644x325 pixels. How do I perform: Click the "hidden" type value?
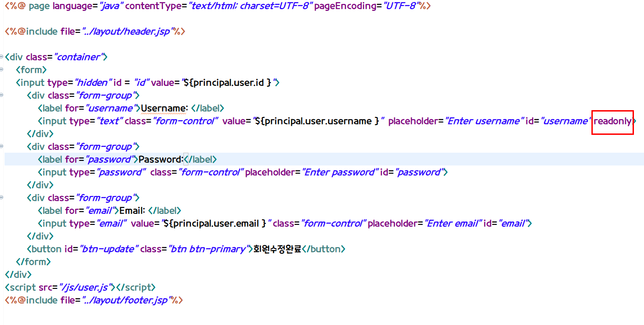tap(93, 83)
